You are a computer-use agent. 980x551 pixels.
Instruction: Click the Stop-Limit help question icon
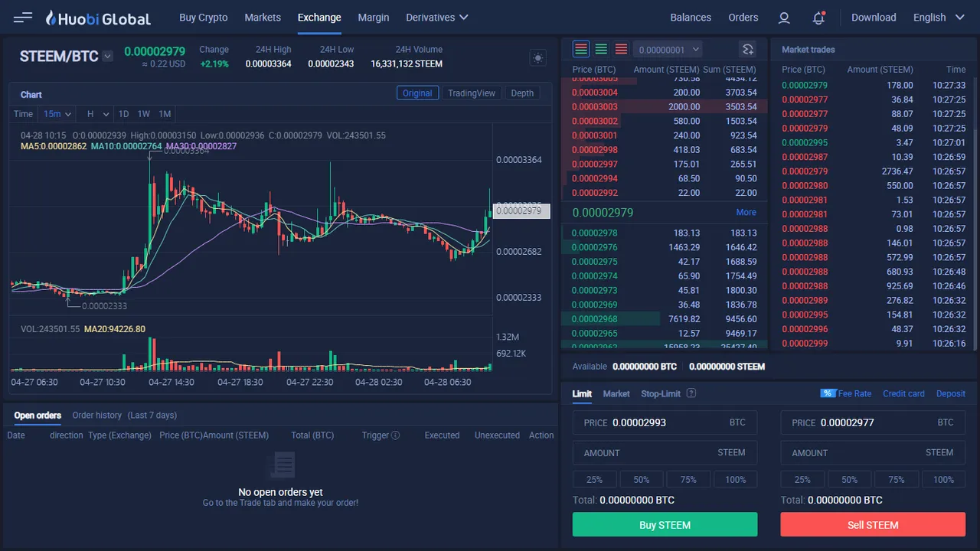coord(691,393)
